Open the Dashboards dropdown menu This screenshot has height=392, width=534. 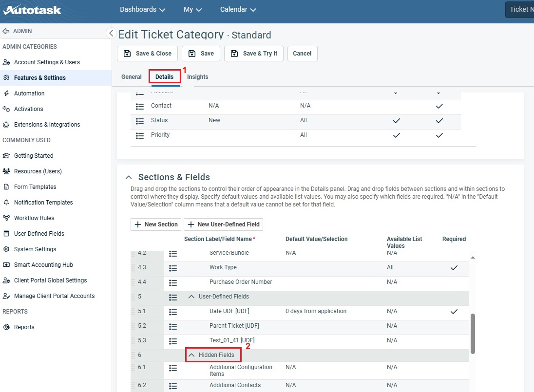click(142, 9)
